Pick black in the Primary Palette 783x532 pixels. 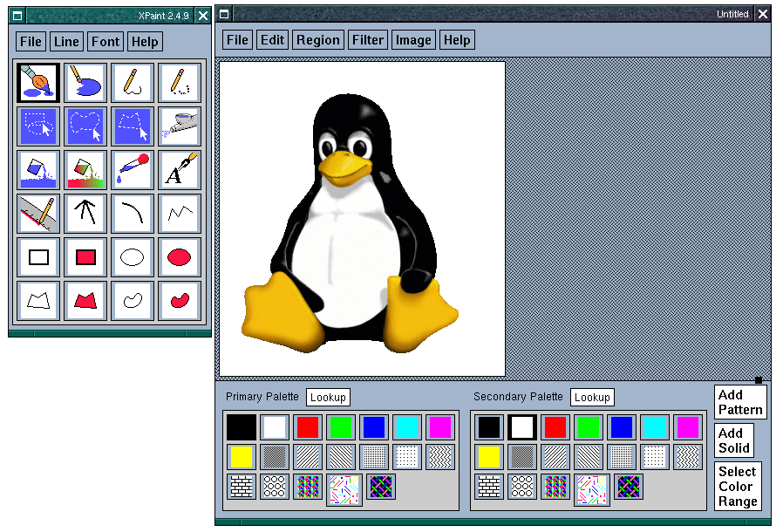pyautogui.click(x=242, y=427)
